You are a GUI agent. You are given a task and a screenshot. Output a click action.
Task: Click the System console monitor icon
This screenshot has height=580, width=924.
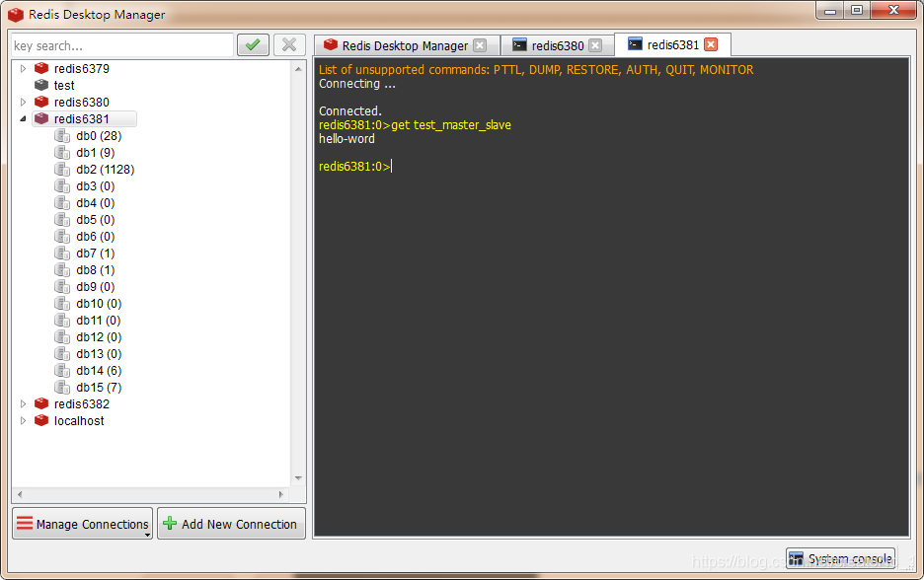(x=796, y=557)
